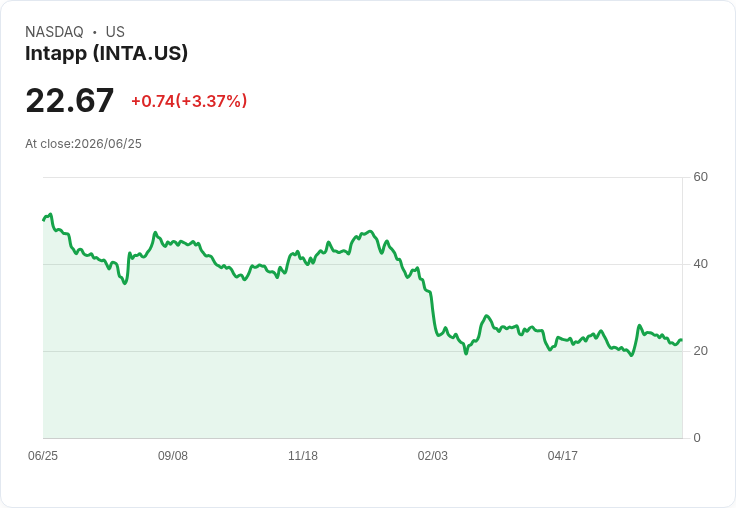The image size is (736, 508).
Task: Click the chart line directly above the 02/03 label
Action: (x=433, y=316)
